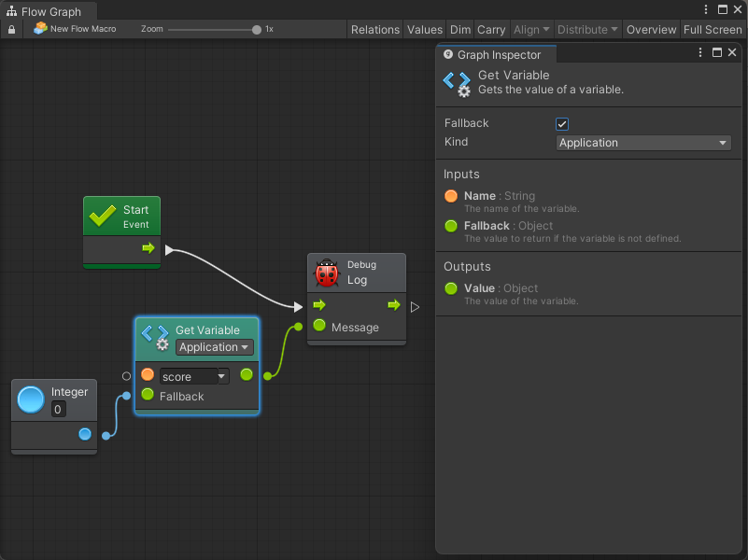Click the lock icon in graph toolbar
The height and width of the screenshot is (560, 748).
click(x=11, y=29)
